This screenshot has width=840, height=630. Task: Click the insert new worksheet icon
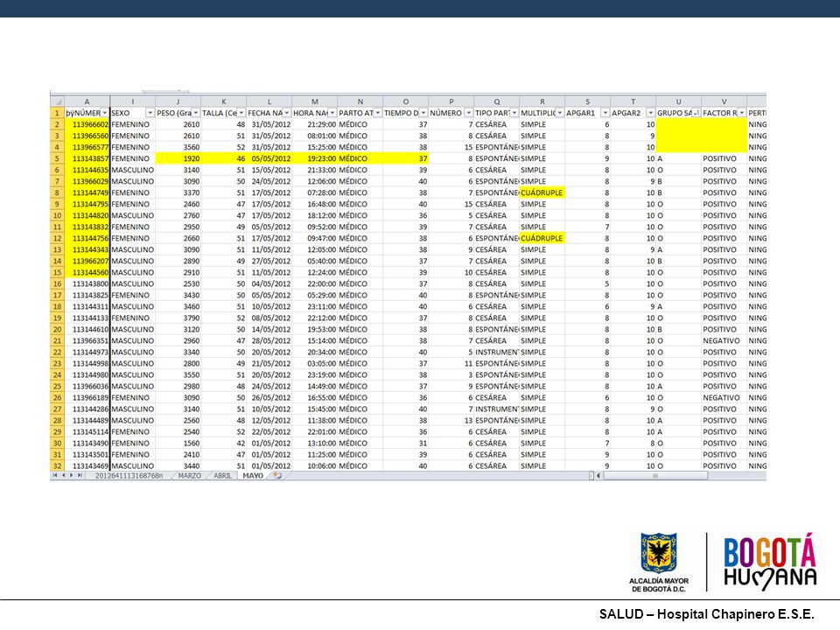[277, 475]
